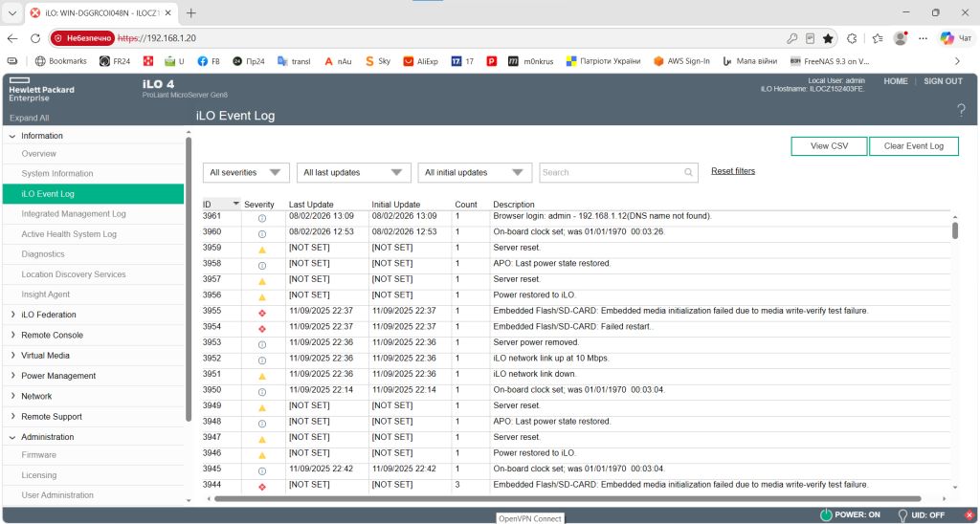Click the browser address bar URL
This screenshot has height=524, width=980.
click(x=157, y=38)
